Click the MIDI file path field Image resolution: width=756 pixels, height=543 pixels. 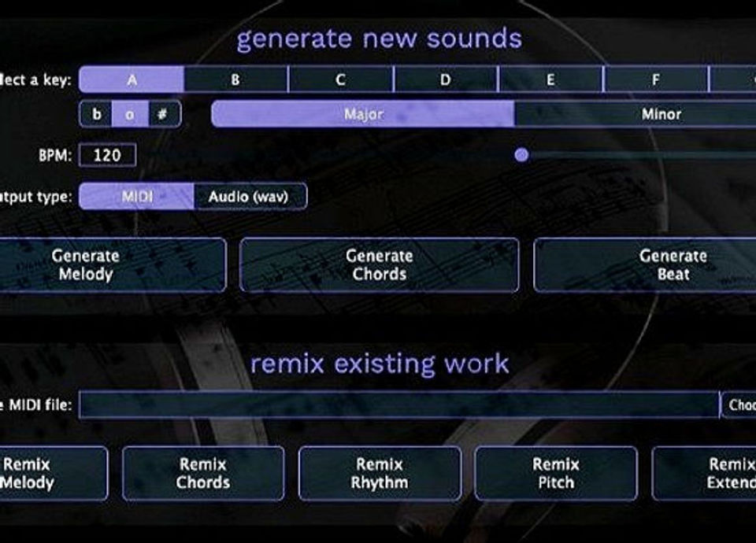coord(399,404)
